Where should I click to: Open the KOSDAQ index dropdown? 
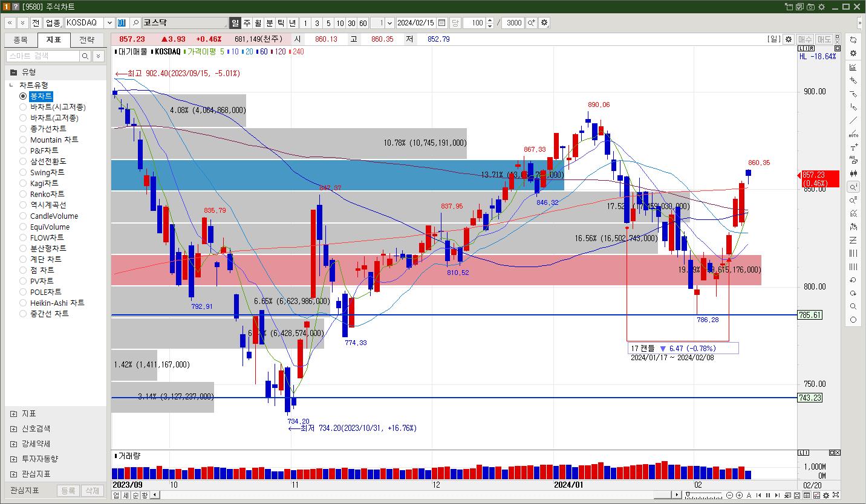109,23
